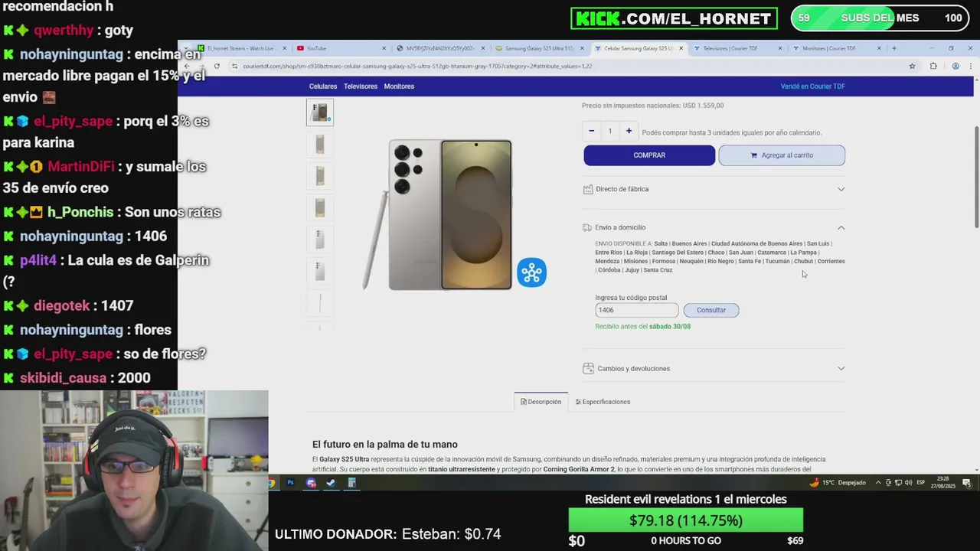
Task: Click the Consultar postal code button
Action: click(x=711, y=310)
